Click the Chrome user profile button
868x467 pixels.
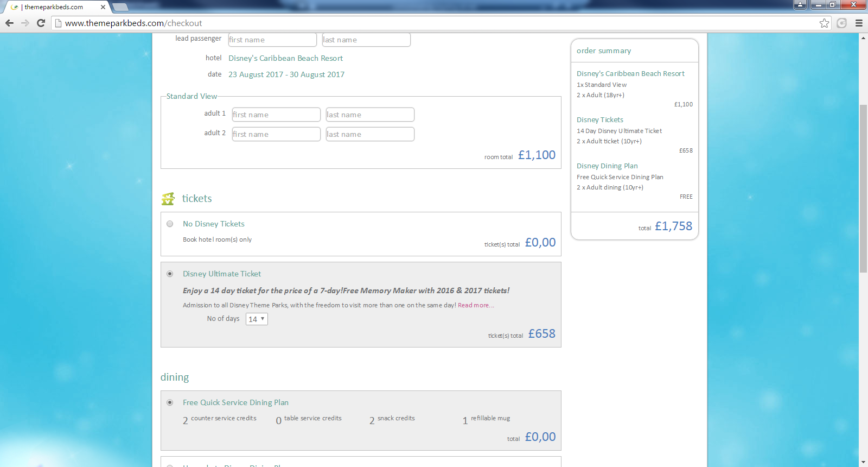pos(800,4)
